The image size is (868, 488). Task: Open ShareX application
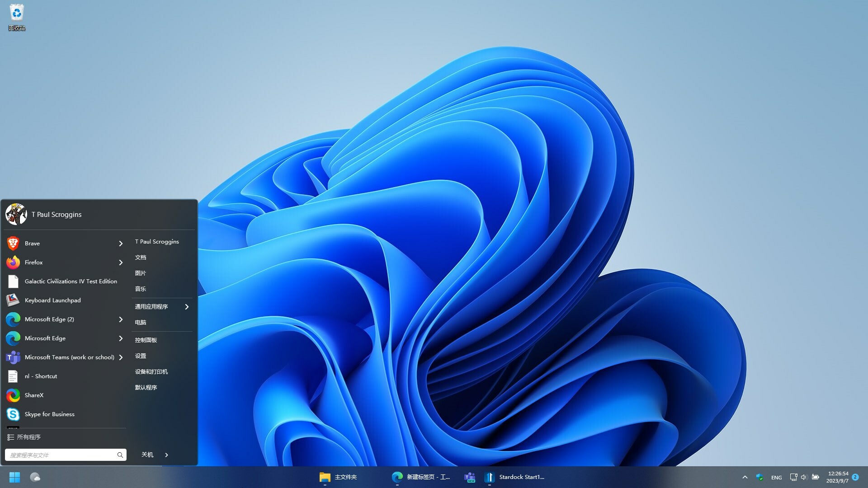tap(34, 395)
